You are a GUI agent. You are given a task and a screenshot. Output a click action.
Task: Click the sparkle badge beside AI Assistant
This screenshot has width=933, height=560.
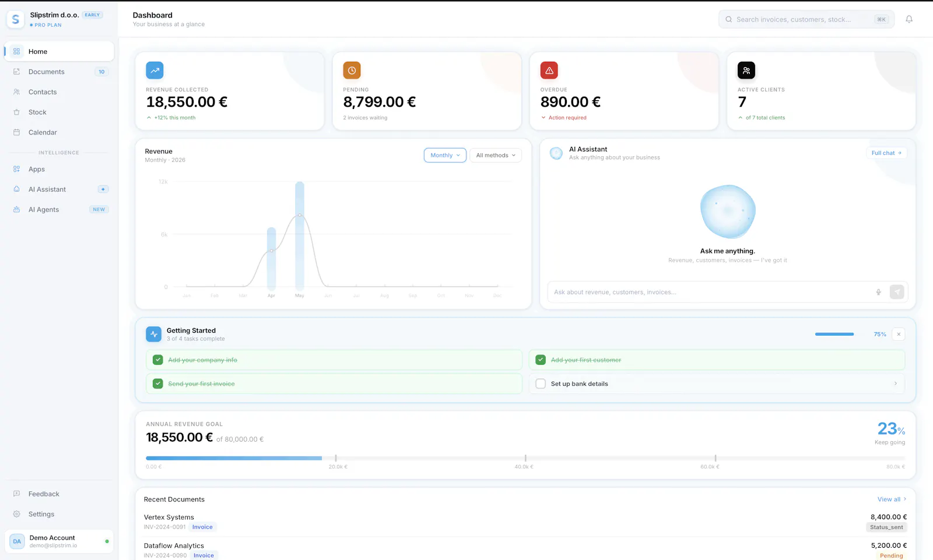103,189
